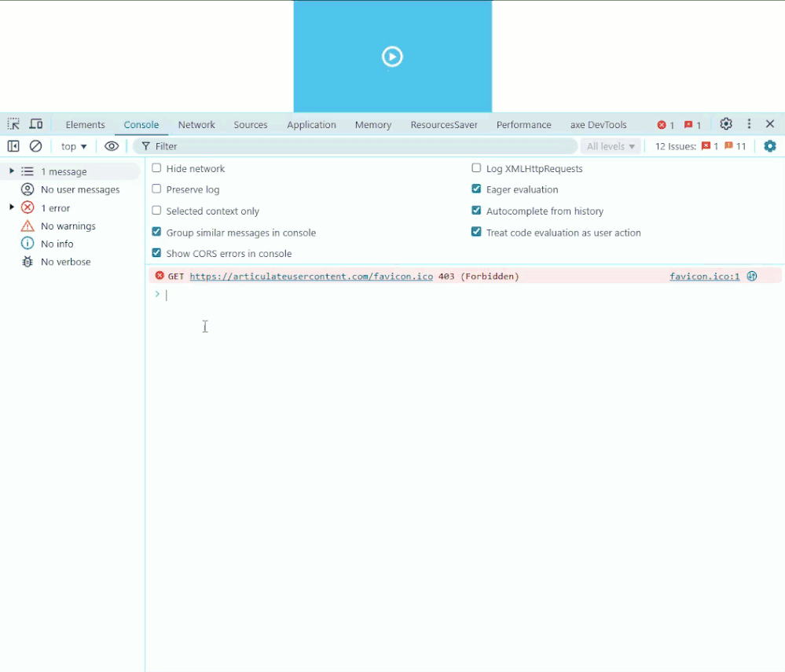Close the DevTools panel
This screenshot has width=785, height=672.
770,123
